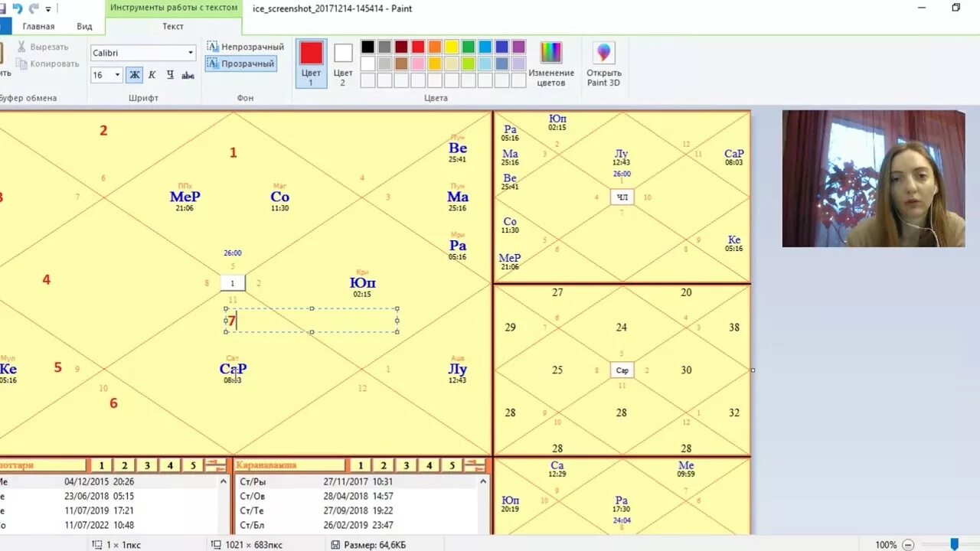Click the canvas size icon showing 1021 × 683пкс
The width and height of the screenshot is (980, 551).
pos(216,545)
